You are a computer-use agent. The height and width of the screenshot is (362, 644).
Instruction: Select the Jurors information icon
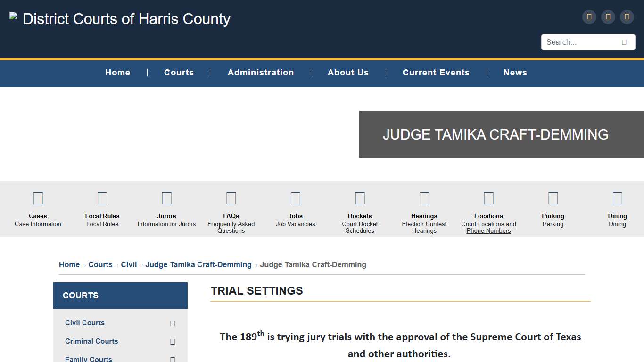[x=166, y=198]
